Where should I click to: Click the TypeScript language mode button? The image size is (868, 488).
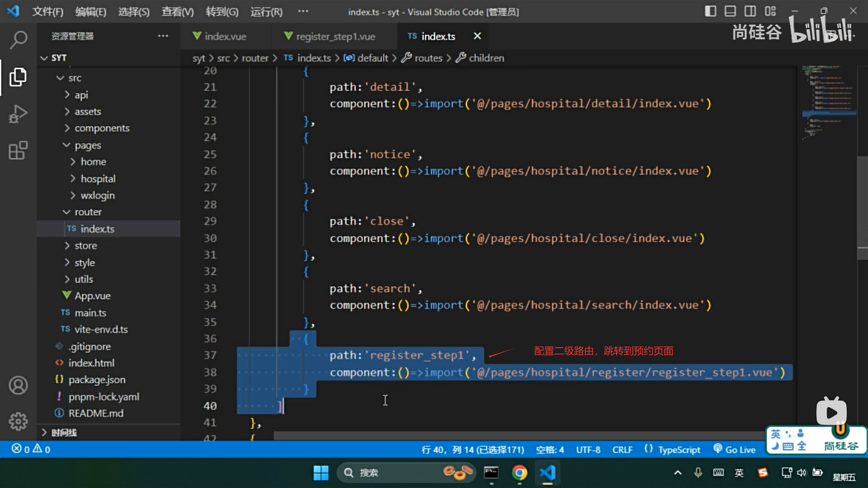pyautogui.click(x=678, y=450)
